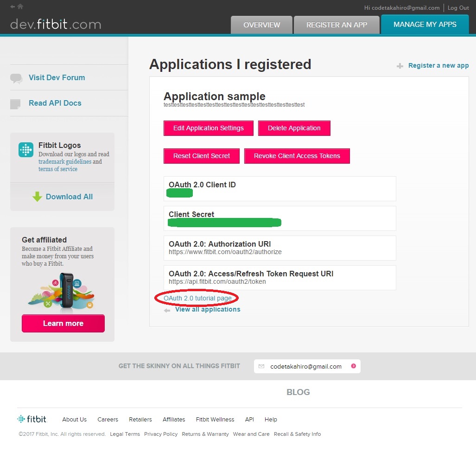
Task: Open Recall & Safety Info footer link
Action: coord(297,434)
